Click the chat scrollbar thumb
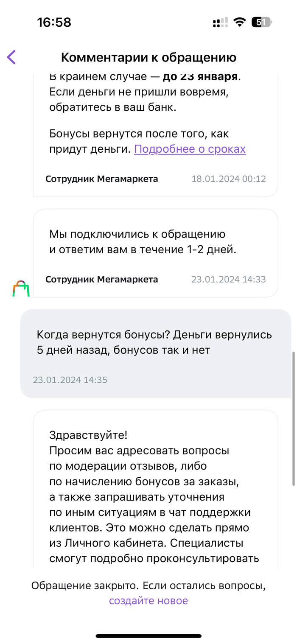The height and width of the screenshot is (644, 297). point(293,418)
